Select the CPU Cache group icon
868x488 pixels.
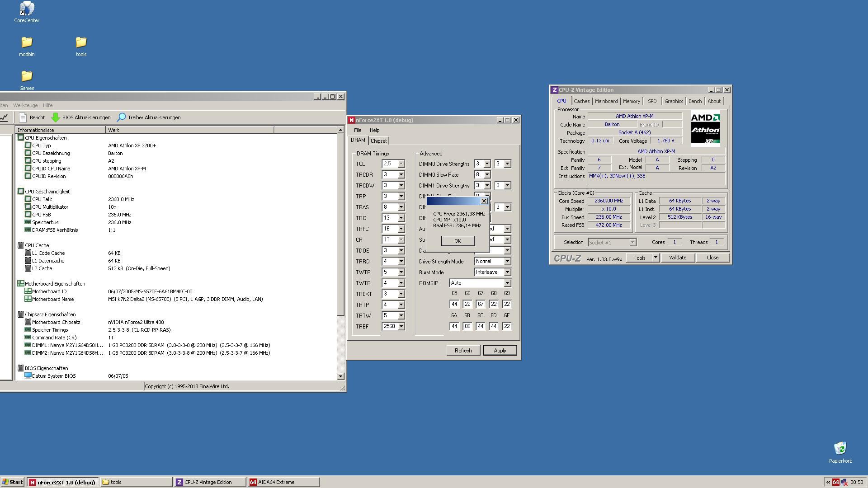point(21,245)
